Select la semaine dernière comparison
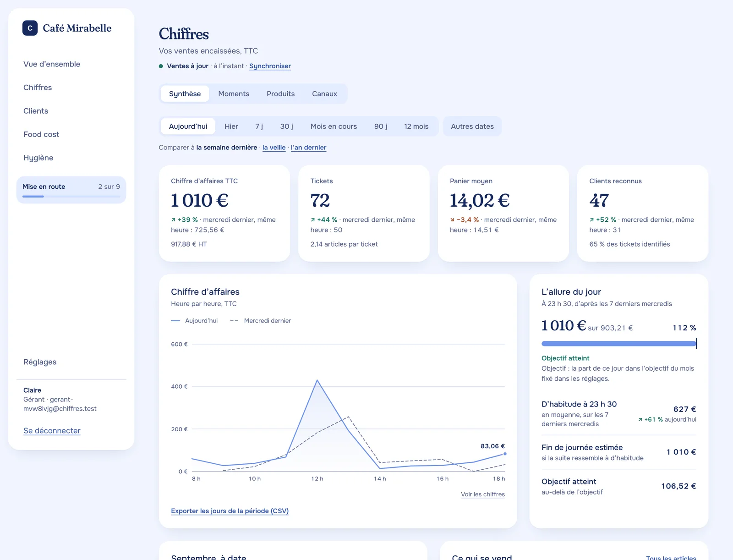 click(x=227, y=148)
